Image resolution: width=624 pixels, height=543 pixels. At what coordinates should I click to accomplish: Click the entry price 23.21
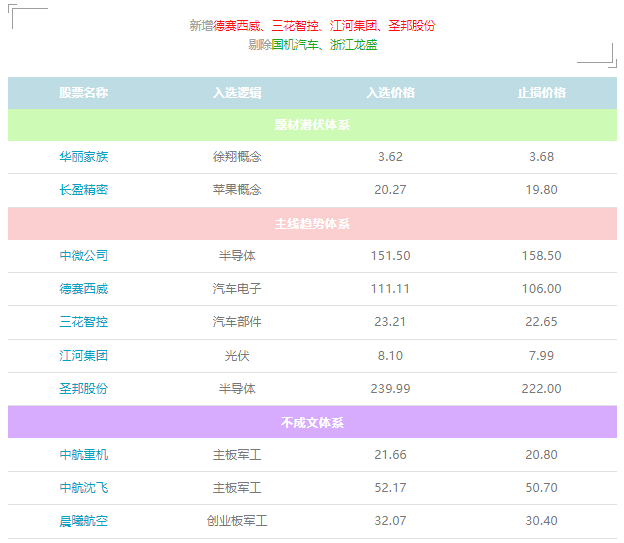point(390,322)
